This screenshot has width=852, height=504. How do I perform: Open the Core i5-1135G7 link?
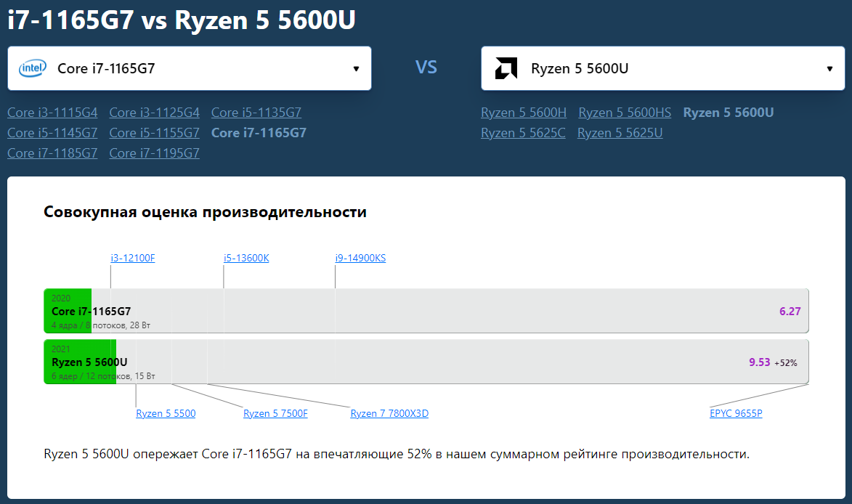[256, 113]
